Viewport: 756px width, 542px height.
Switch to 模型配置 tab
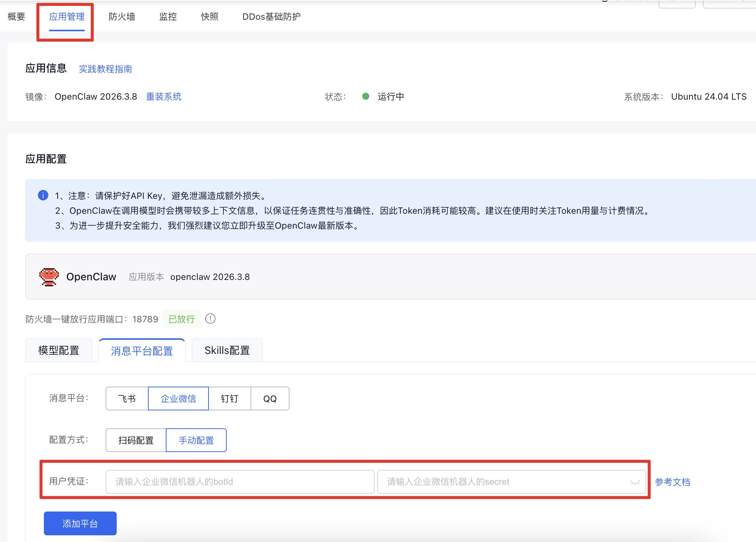[x=59, y=350]
